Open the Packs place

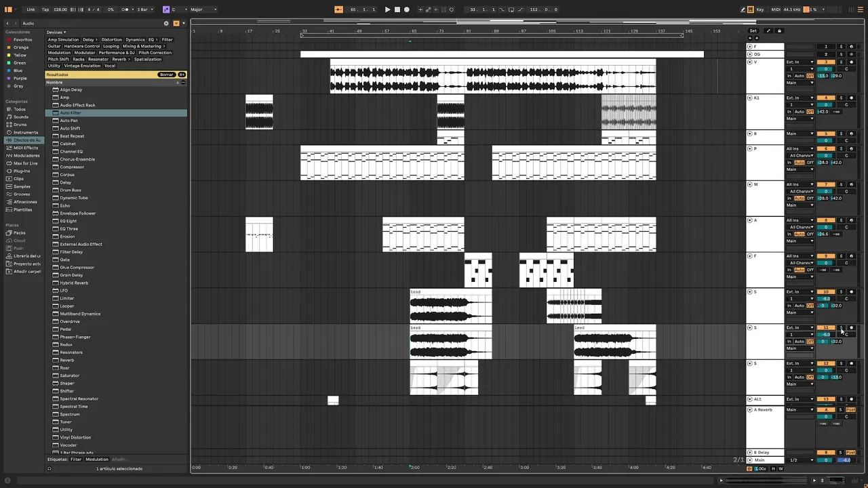tap(20, 232)
